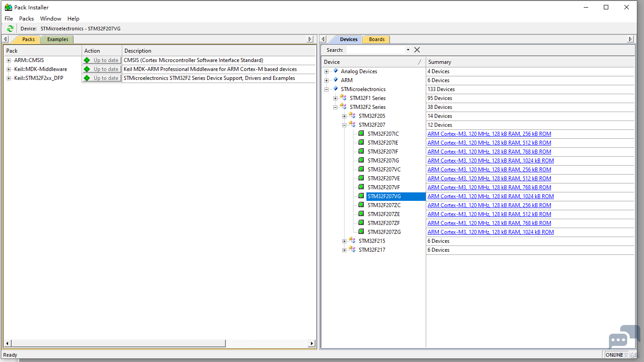This screenshot has height=362, width=644.
Task: Collapse the STM32F207 node
Action: 345,125
